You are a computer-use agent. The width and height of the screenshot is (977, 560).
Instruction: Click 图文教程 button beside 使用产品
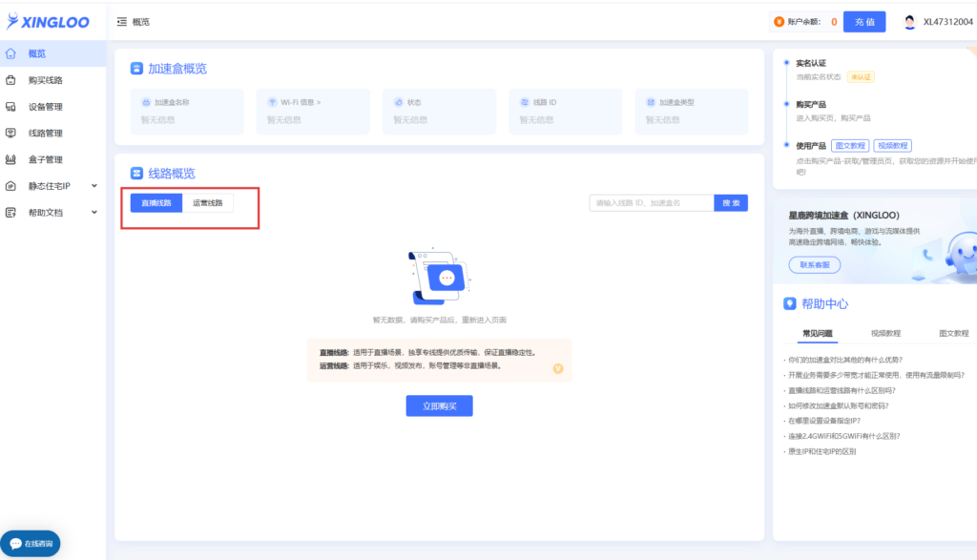[x=850, y=146]
